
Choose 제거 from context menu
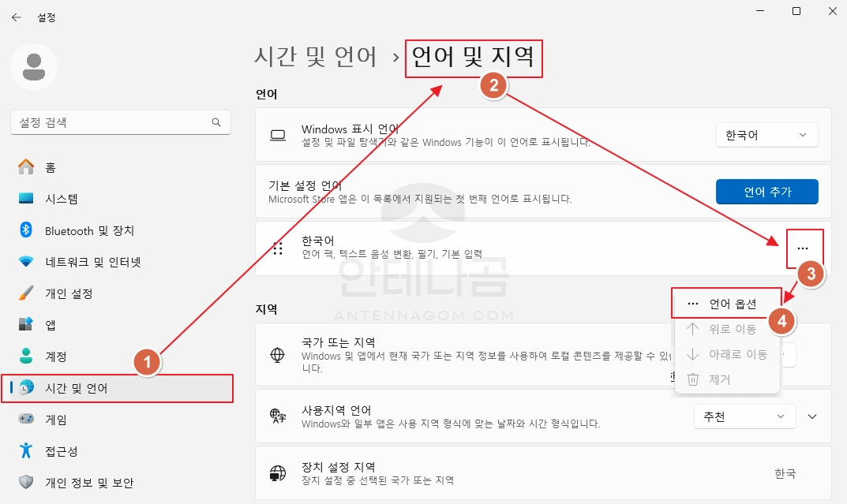(x=727, y=379)
